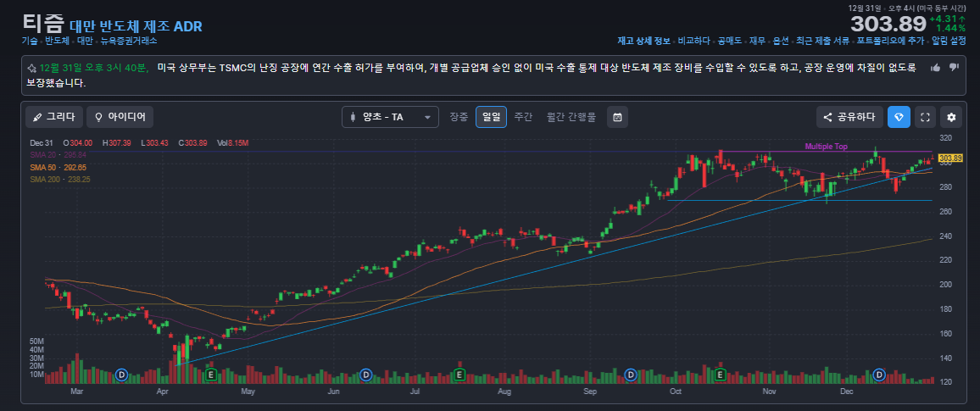
Task: Switch to 장중 intraday interval
Action: tap(459, 117)
